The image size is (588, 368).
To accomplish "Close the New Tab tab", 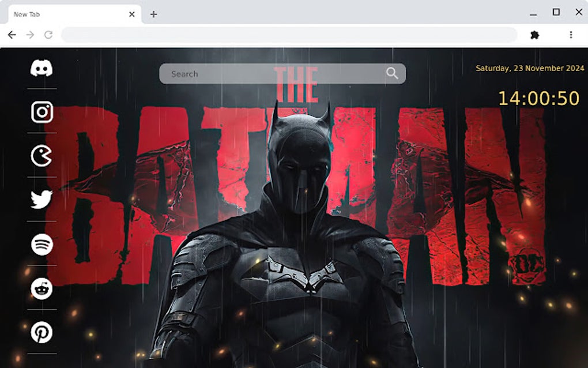I will pos(131,14).
